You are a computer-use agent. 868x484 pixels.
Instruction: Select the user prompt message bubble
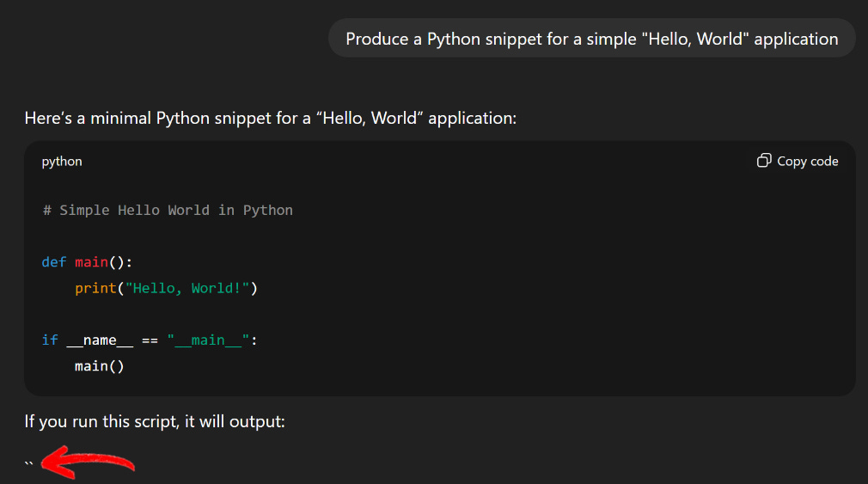[x=591, y=39]
